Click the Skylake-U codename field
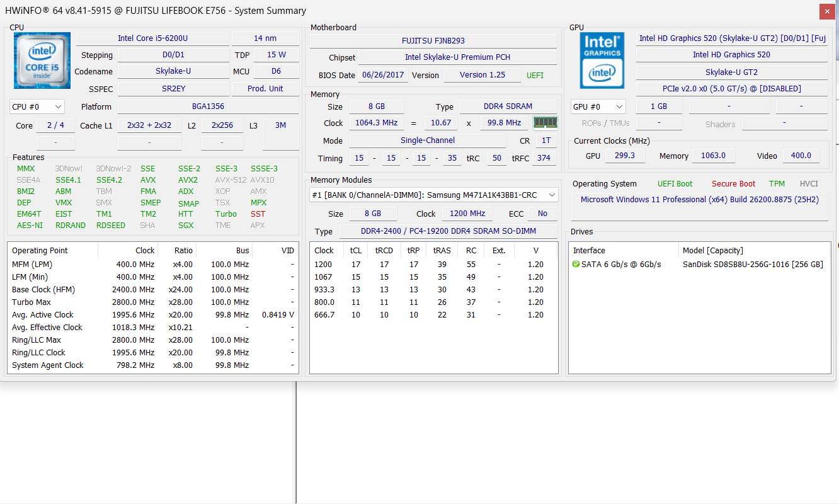 point(173,71)
